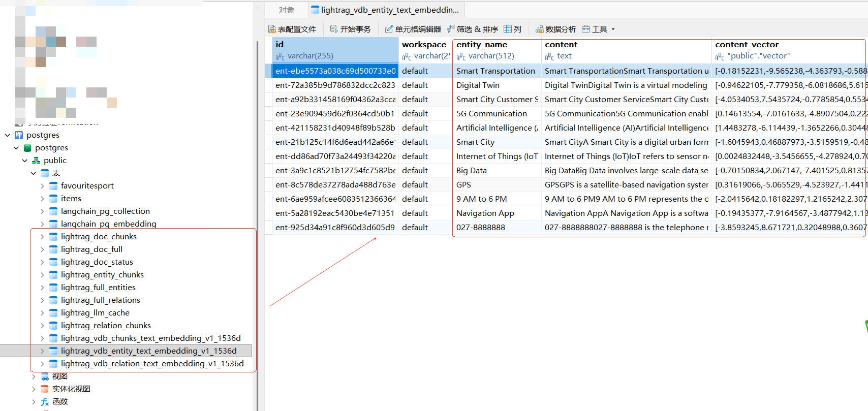Select the lightrag_vdb_entity_text_embeddin... tab
Image resolution: width=868 pixels, height=411 pixels.
tap(386, 10)
